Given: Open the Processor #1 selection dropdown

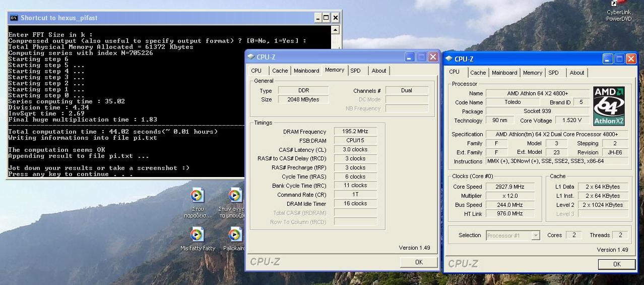Looking at the screenshot, I should pyautogui.click(x=535, y=236).
